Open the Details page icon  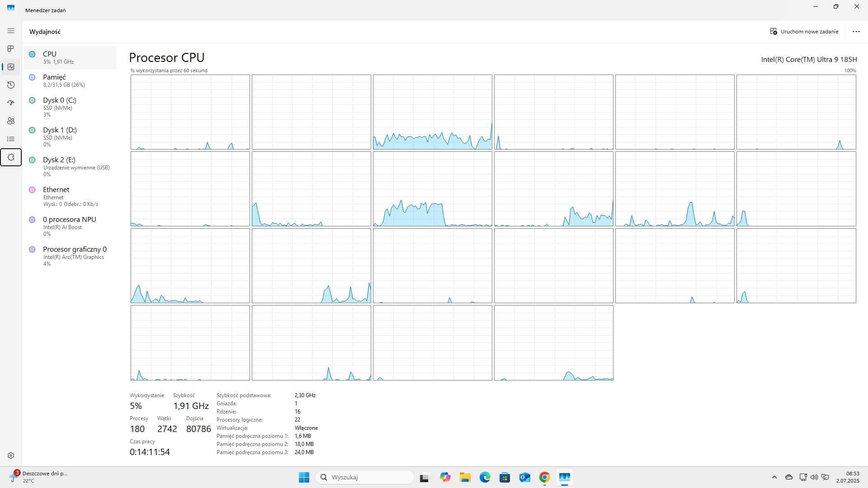(x=11, y=139)
